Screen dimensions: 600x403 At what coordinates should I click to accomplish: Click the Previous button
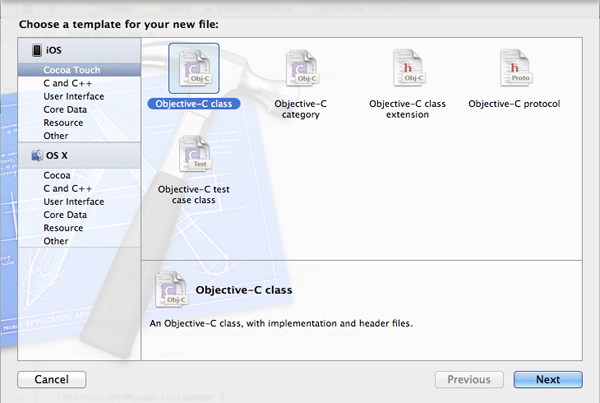point(469,379)
